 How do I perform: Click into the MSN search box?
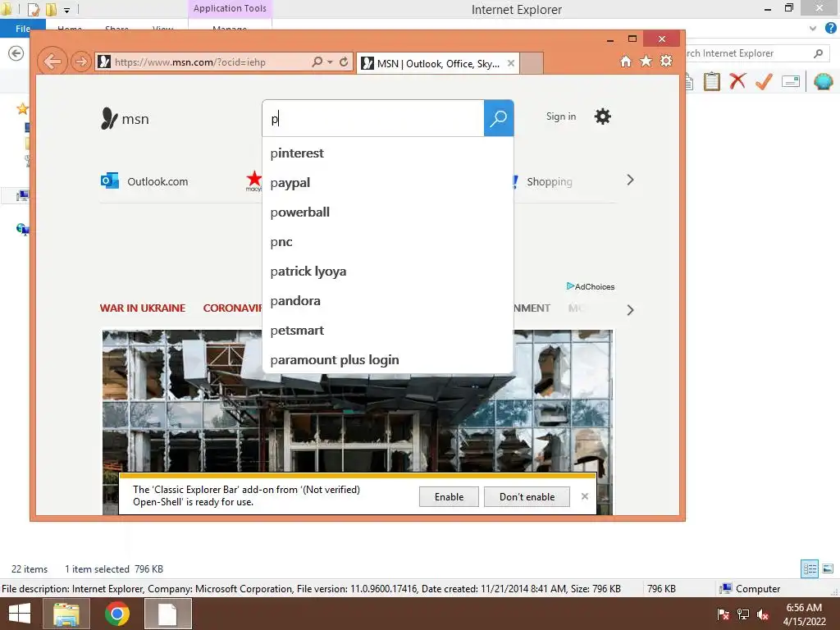coord(373,118)
